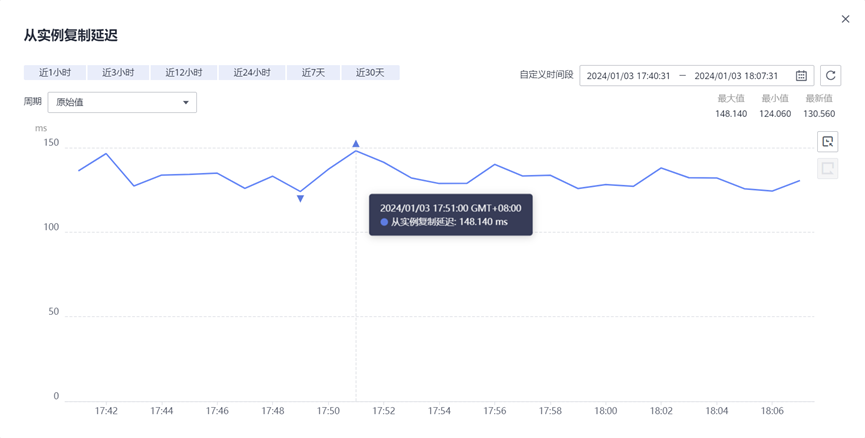This screenshot has width=865, height=438.
Task: Click the 最新值 130.560 statistic
Action: tap(819, 114)
